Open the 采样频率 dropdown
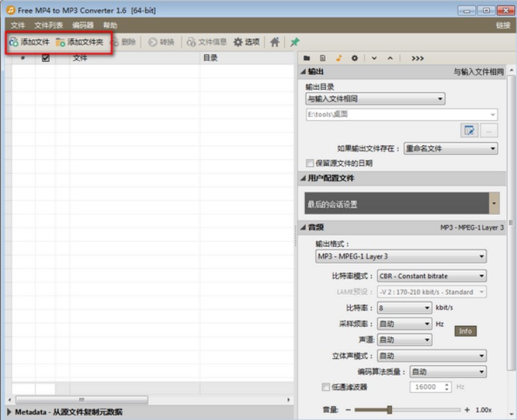Viewport: 517px width, 420px height. coord(404,323)
